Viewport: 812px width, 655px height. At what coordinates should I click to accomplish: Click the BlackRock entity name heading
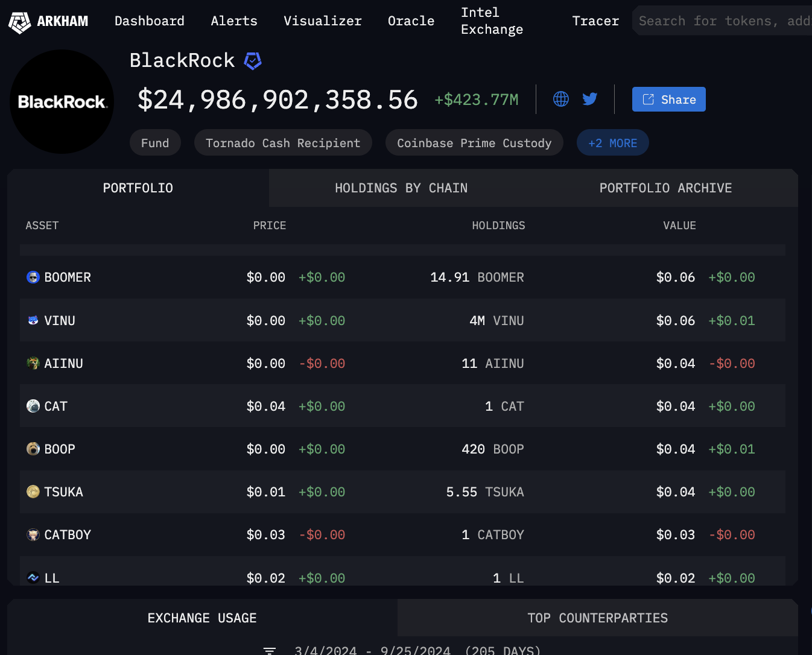point(182,60)
